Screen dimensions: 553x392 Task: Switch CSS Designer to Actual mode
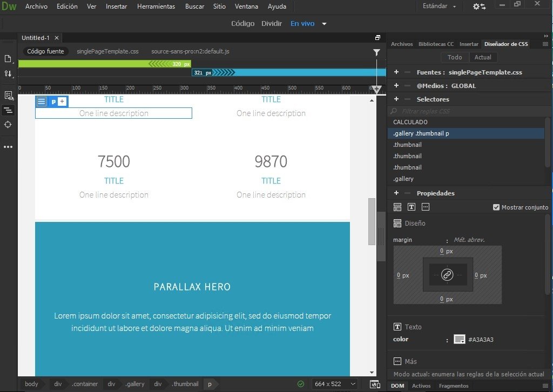click(483, 57)
